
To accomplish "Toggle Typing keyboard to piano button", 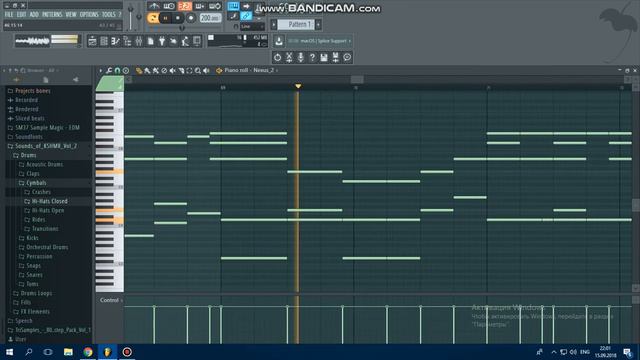I will coord(233,6).
